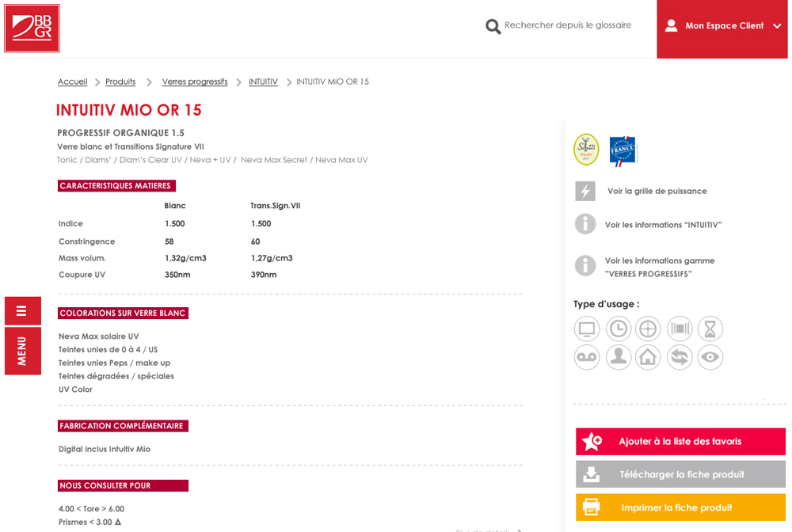Click the "1,27g/cm3" density value
This screenshot has width=792, height=532.
272,258
